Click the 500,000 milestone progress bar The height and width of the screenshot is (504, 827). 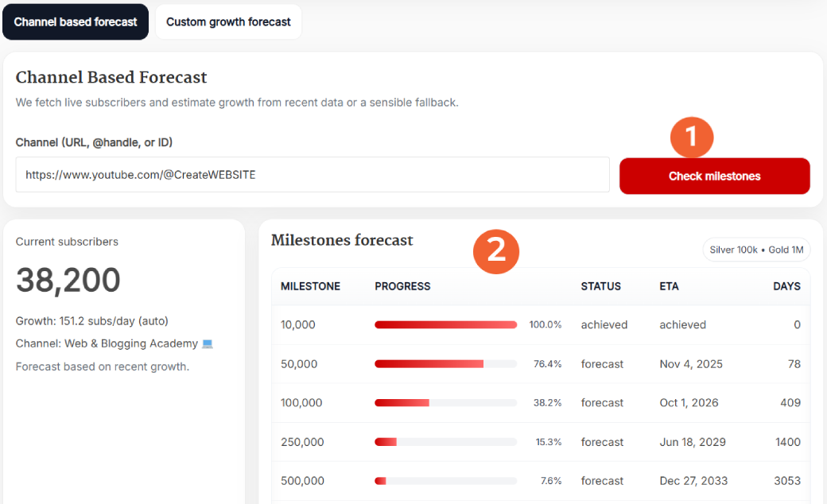[x=445, y=481]
